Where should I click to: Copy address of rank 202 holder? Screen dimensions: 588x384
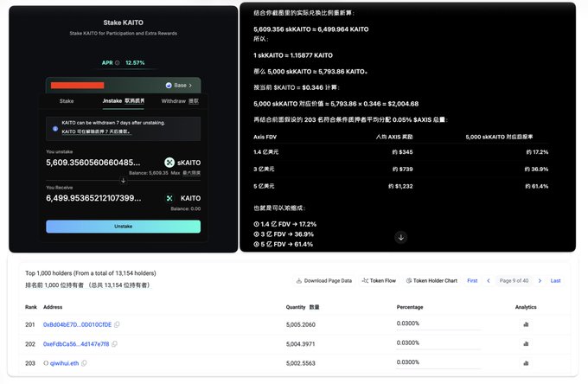coord(114,344)
